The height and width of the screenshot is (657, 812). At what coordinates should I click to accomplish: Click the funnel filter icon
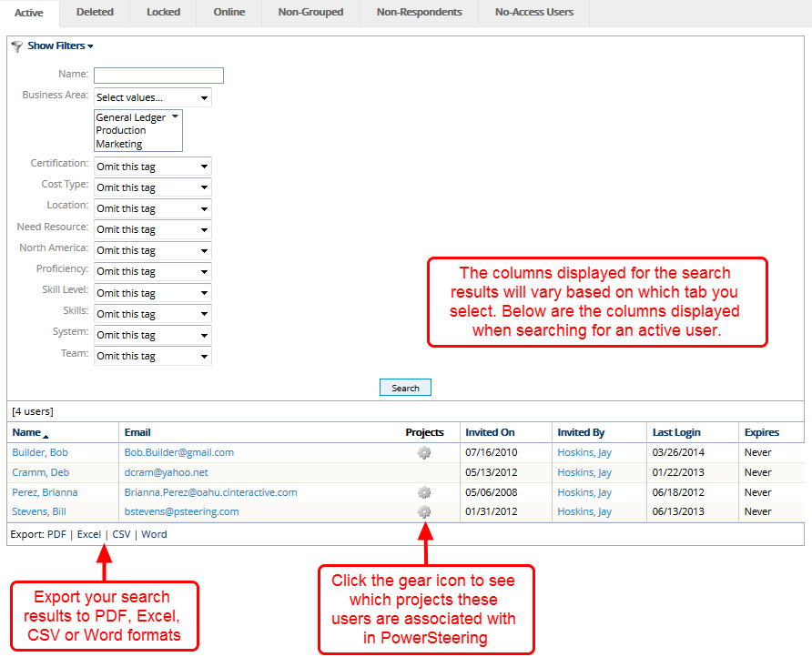click(16, 46)
